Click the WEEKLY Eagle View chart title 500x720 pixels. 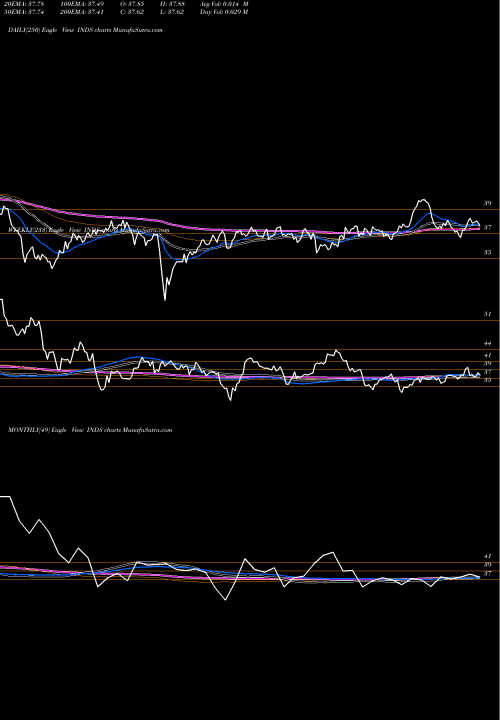[x=89, y=230]
